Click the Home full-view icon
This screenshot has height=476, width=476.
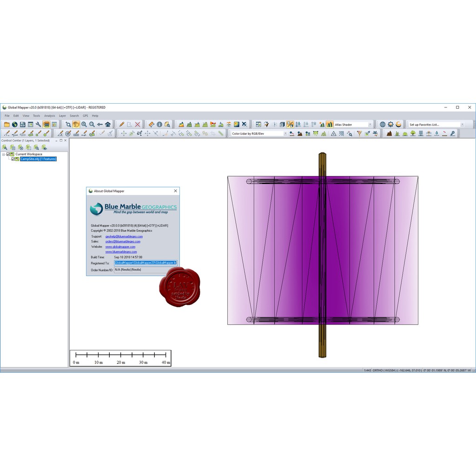tap(108, 125)
